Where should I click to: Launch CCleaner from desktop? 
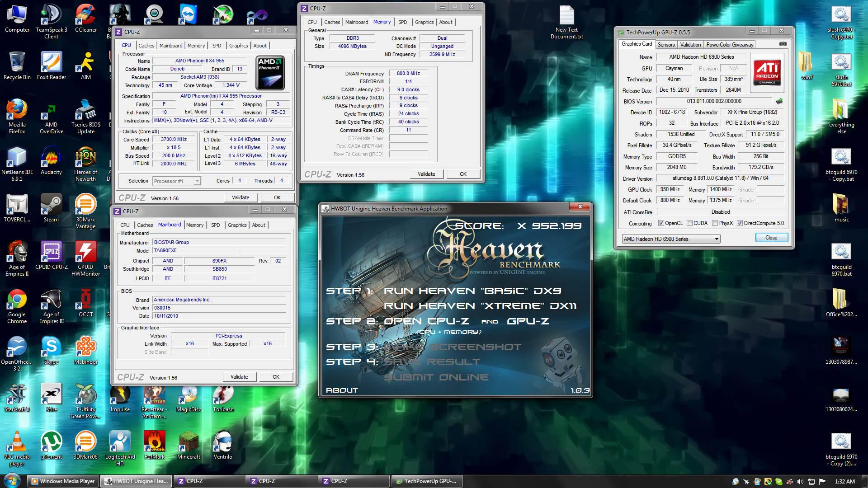click(x=85, y=19)
